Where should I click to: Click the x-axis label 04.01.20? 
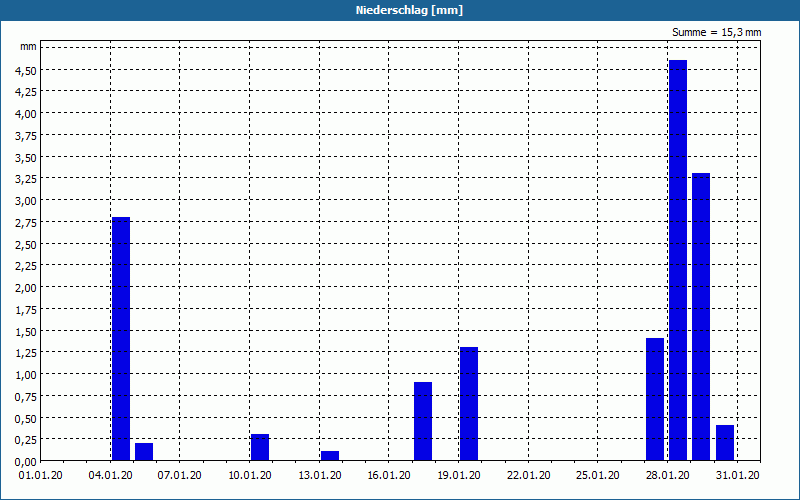[x=111, y=475]
